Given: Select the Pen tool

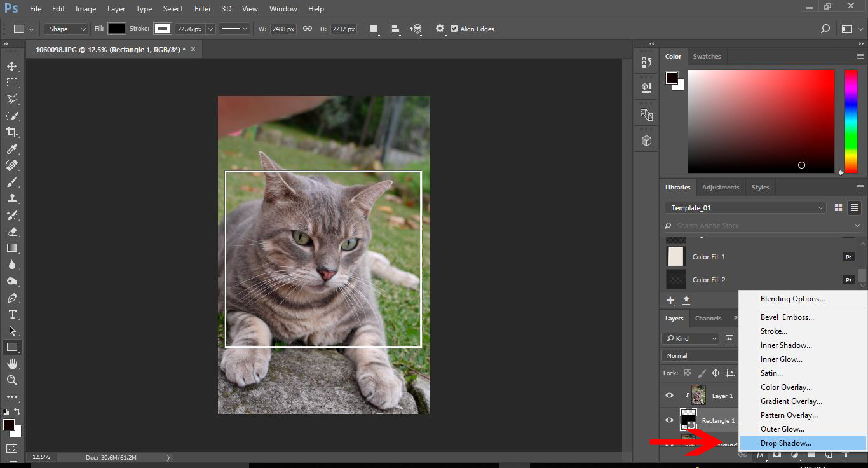Looking at the screenshot, I should (x=11, y=298).
